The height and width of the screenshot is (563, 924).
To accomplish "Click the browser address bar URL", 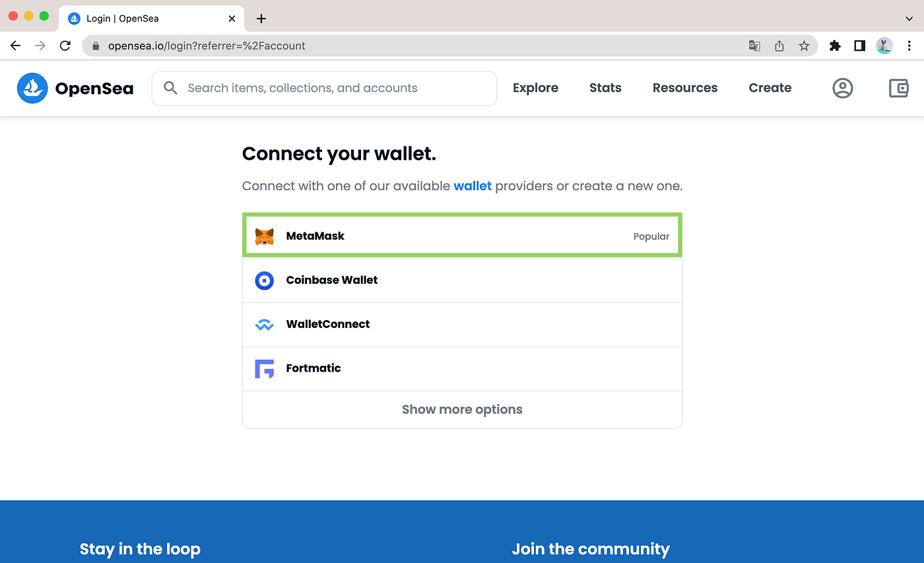I will tap(207, 46).
